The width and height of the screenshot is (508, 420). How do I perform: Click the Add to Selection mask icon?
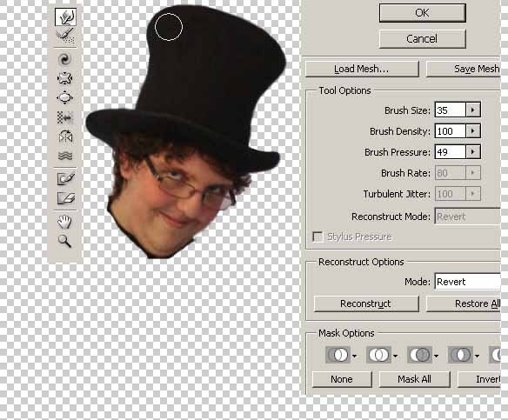[378, 355]
